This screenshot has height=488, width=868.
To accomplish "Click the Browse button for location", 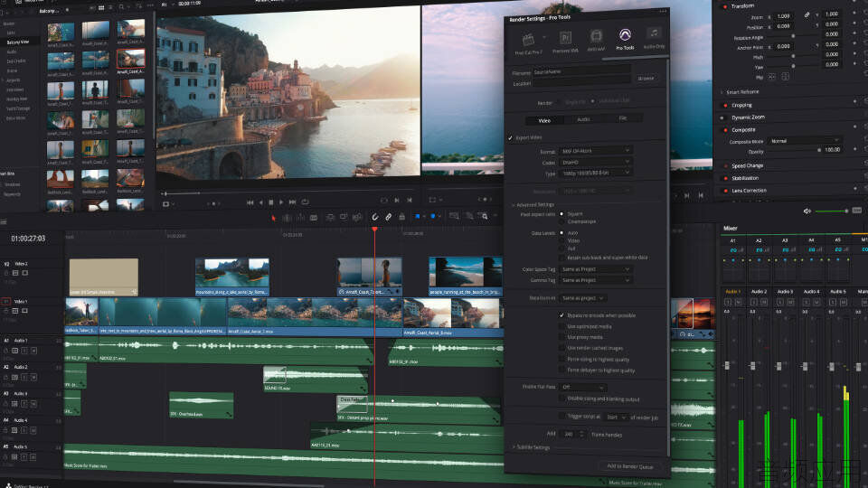I will click(646, 79).
